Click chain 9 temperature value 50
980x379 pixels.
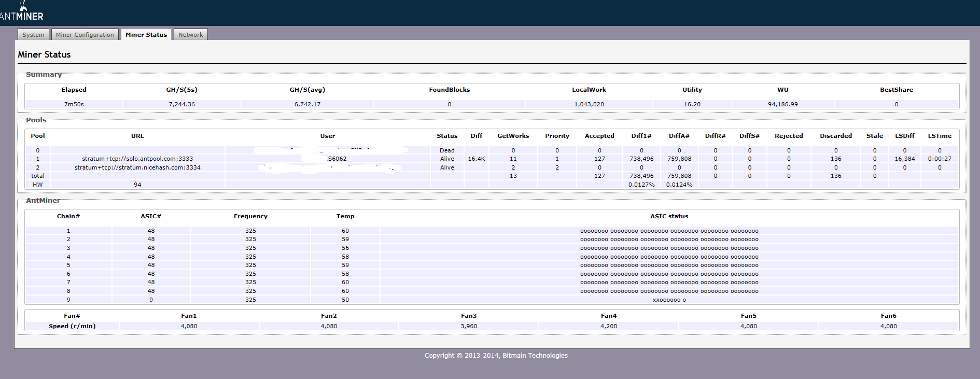point(345,300)
